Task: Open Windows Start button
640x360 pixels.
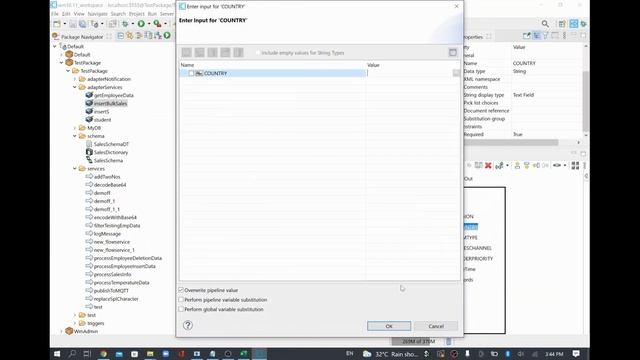Action: click(x=57, y=354)
